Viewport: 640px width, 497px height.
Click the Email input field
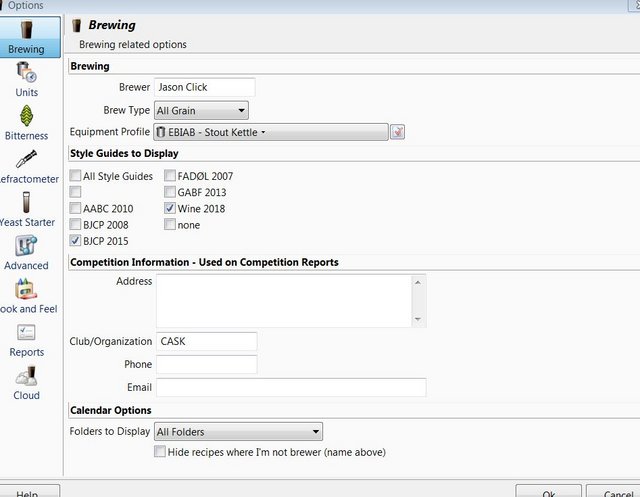point(291,387)
